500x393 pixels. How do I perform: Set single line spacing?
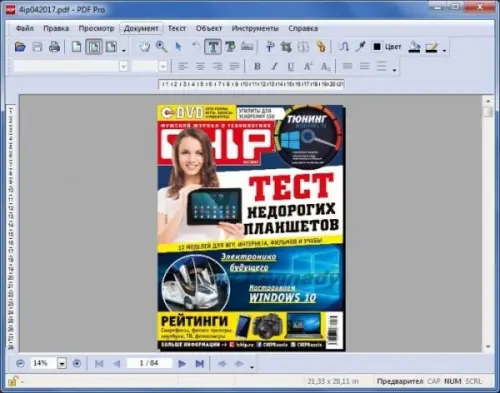tap(347, 66)
